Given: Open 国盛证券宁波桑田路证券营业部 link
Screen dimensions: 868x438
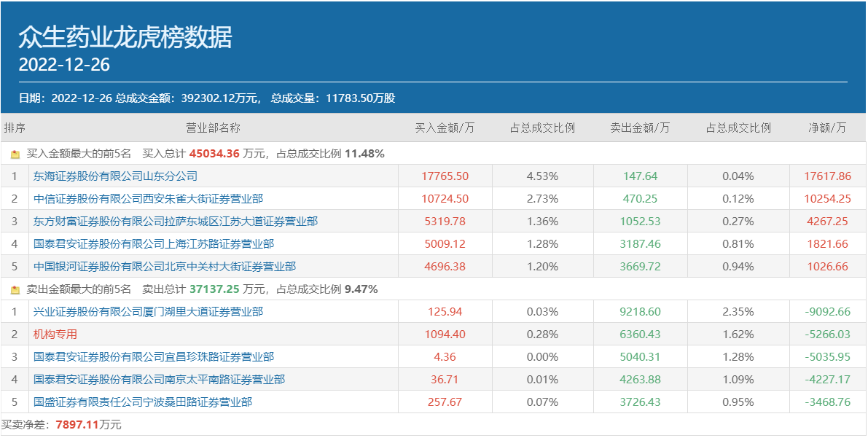Looking at the screenshot, I should coord(142,402).
